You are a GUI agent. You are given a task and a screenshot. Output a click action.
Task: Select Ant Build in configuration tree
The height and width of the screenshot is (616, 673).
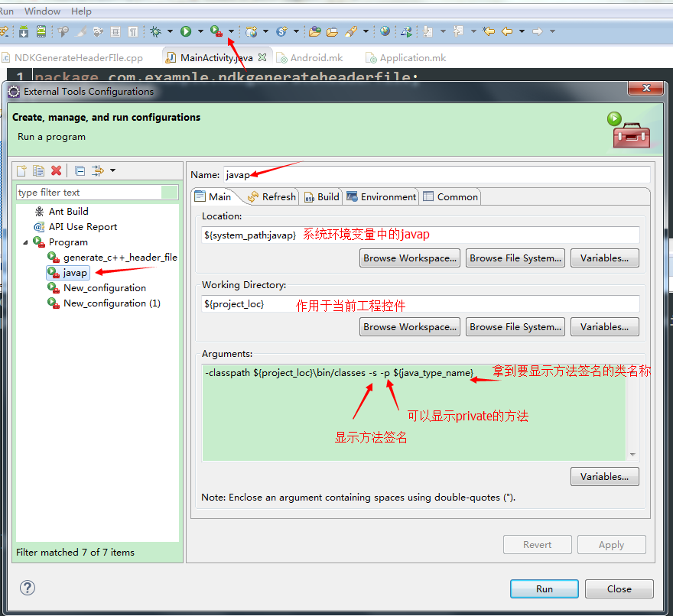pos(62,211)
